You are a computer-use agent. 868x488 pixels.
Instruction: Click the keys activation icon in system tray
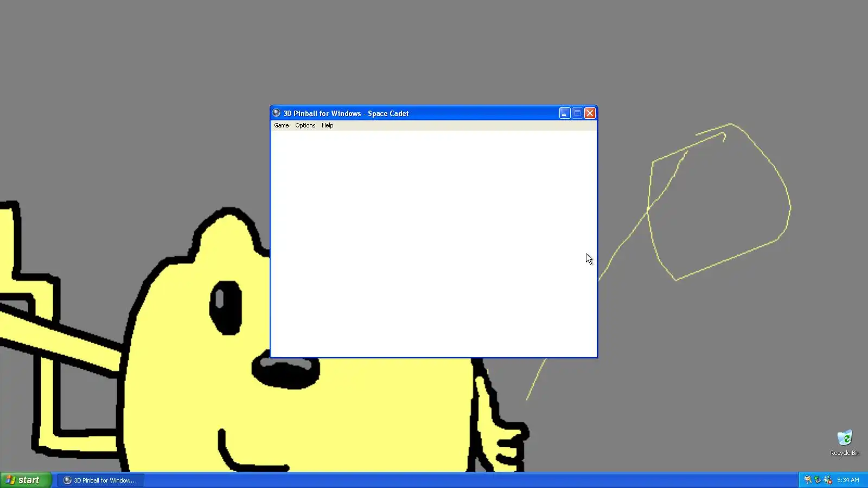808,480
